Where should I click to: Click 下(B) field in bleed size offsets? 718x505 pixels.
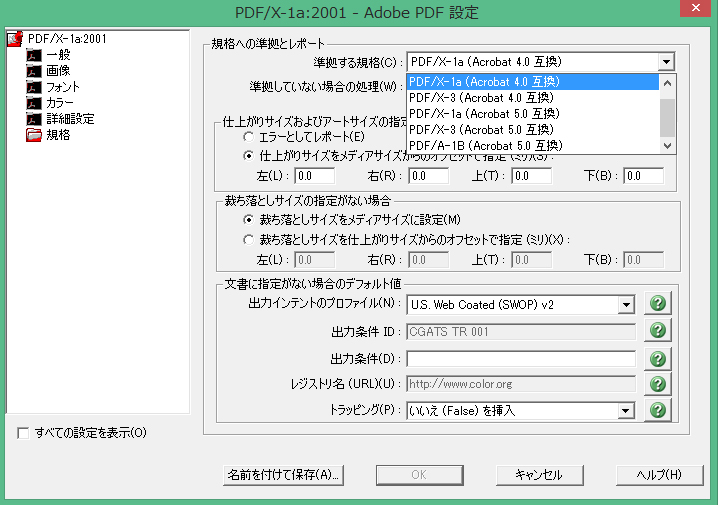click(643, 260)
